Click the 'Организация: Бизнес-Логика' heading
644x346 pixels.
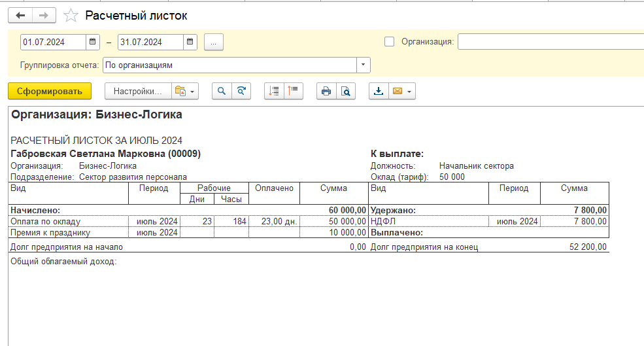pyautogui.click(x=97, y=114)
